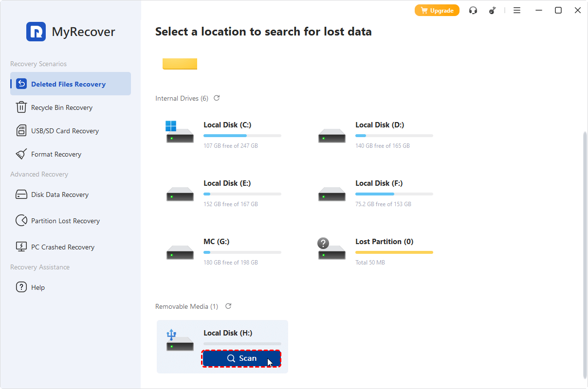Screen dimensions: 588x389
Task: Click "75.2 GB free of 153 GB" text
Action: (x=384, y=204)
